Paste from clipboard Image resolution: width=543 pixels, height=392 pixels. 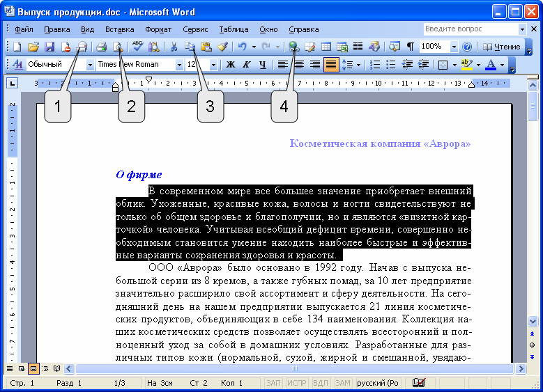[x=206, y=47]
